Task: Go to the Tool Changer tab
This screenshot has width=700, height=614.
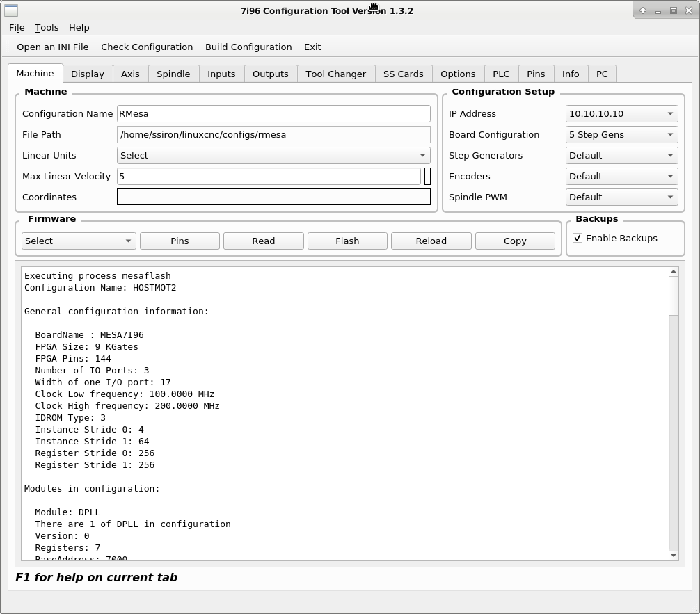Action: click(x=335, y=74)
